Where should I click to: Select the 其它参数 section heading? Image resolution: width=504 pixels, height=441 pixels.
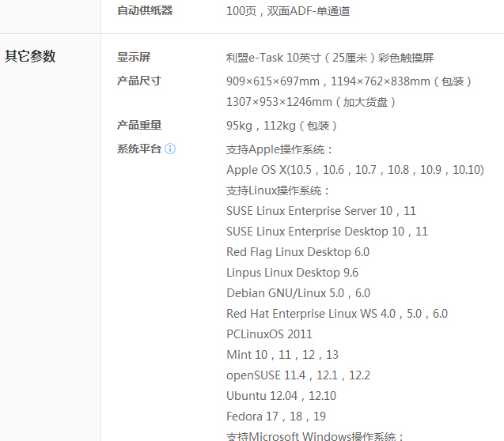[30, 56]
